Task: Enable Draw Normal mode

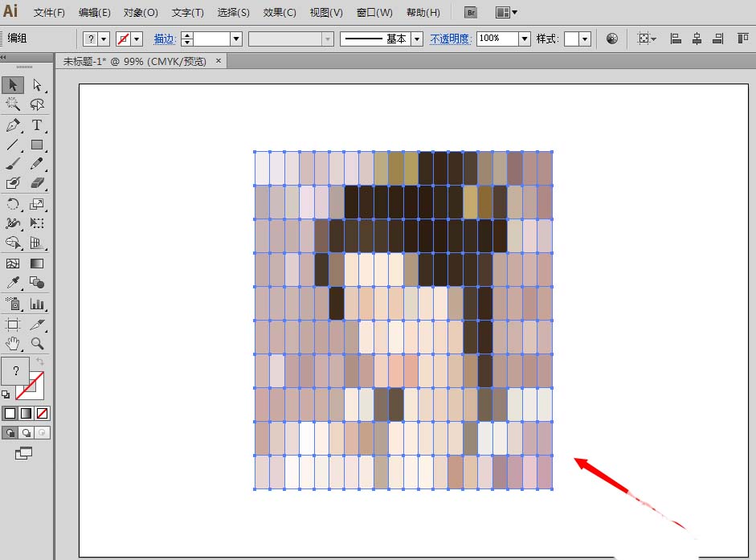Action: coord(10,433)
